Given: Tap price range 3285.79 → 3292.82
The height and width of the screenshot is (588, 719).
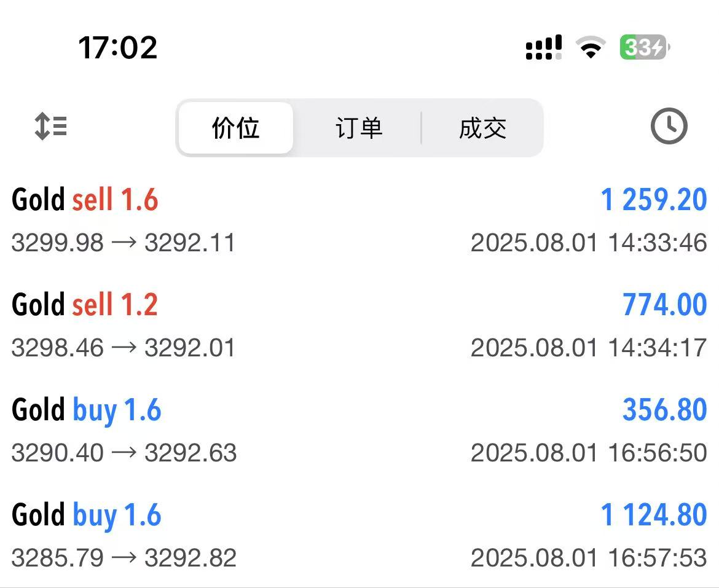Looking at the screenshot, I should click(124, 558).
